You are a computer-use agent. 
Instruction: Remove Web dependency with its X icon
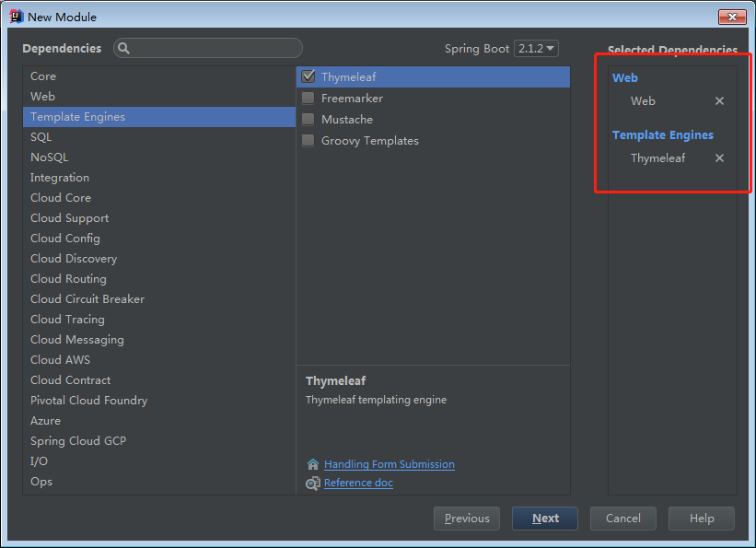tap(719, 101)
